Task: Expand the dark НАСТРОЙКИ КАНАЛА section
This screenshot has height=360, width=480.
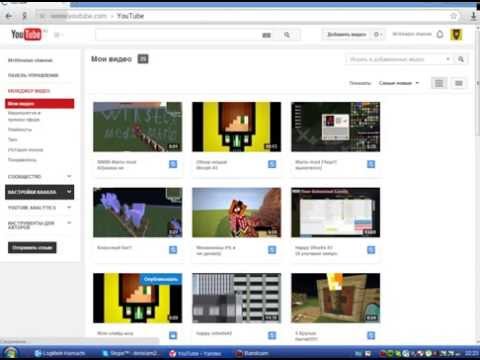Action: (x=40, y=192)
